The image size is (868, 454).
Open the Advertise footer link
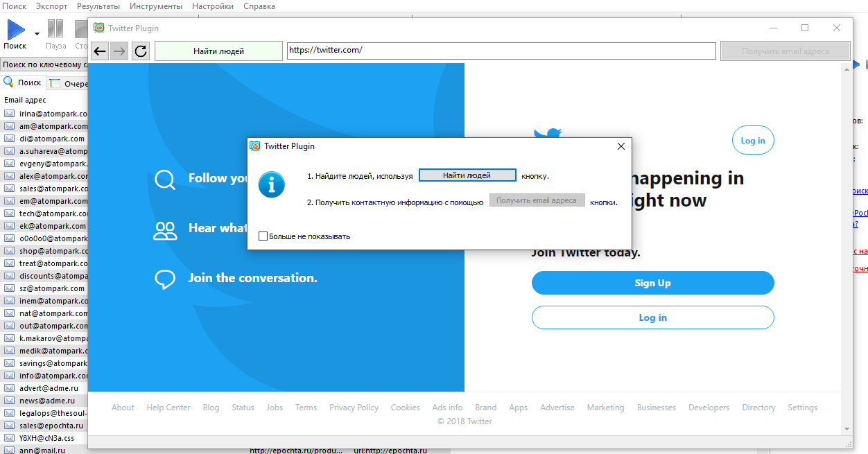(557, 408)
